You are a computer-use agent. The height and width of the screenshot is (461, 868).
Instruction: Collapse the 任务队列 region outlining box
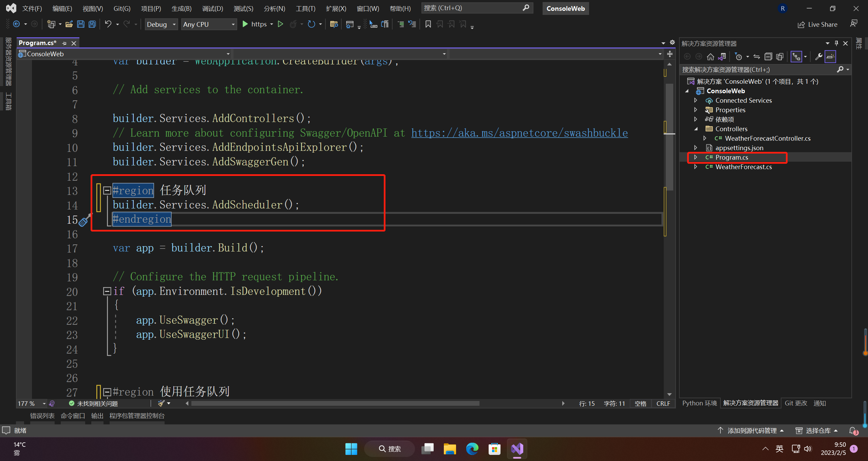(107, 191)
